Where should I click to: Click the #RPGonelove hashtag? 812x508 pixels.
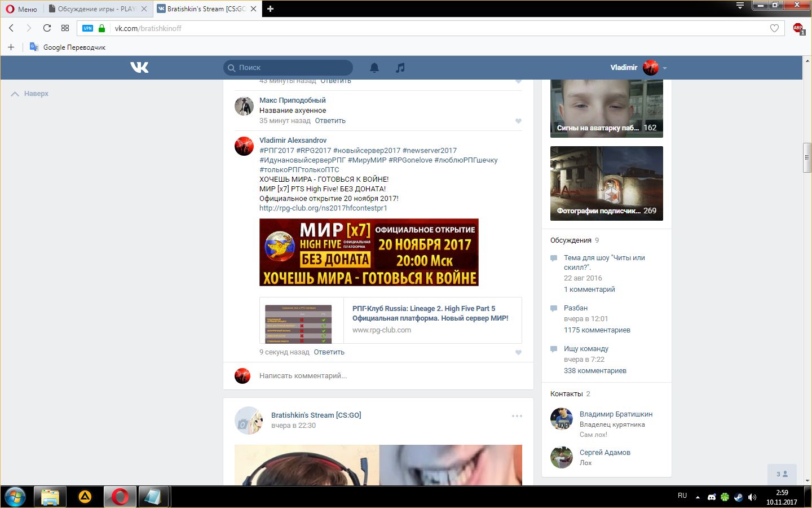(x=410, y=160)
